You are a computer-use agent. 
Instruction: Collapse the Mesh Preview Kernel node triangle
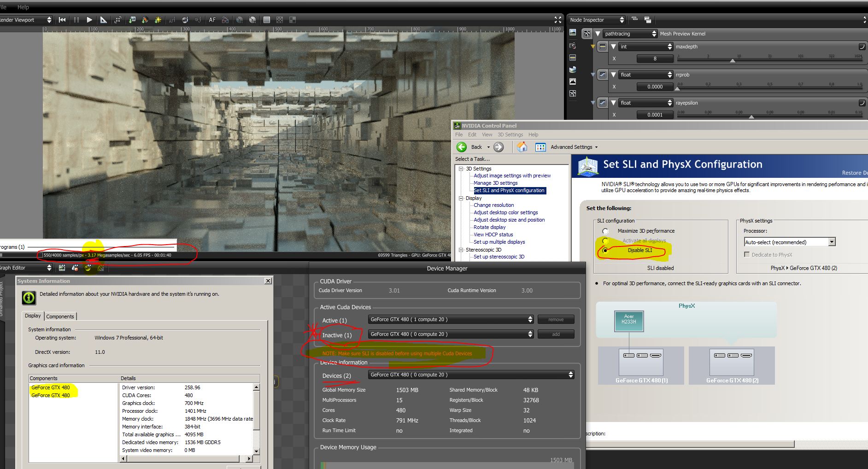pyautogui.click(x=598, y=34)
